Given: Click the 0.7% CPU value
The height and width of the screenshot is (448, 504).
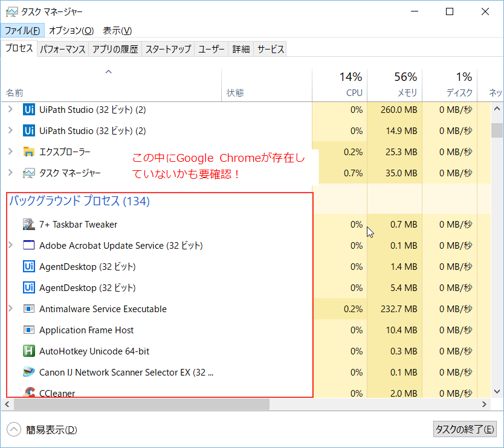Looking at the screenshot, I should click(354, 173).
